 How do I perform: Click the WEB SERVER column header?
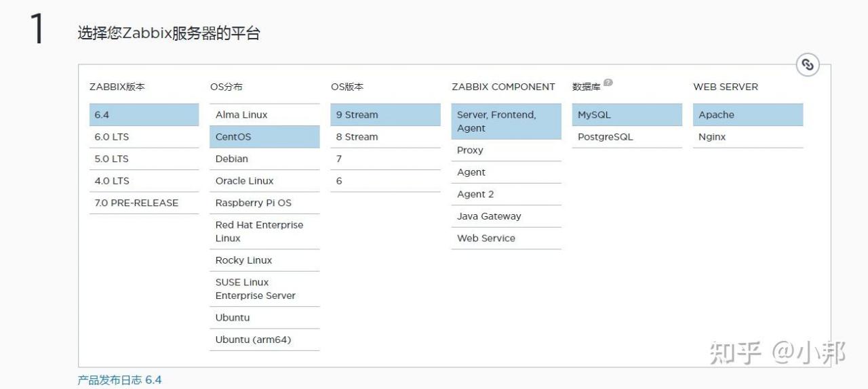(x=726, y=87)
